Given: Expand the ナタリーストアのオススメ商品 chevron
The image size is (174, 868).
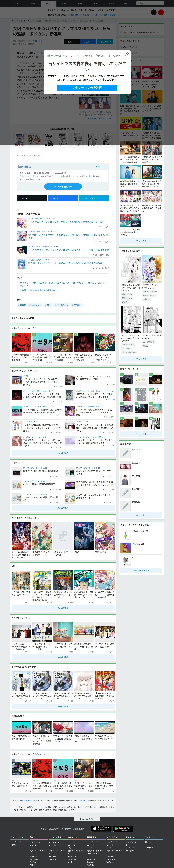Looking at the screenshot, I should coord(151,525).
